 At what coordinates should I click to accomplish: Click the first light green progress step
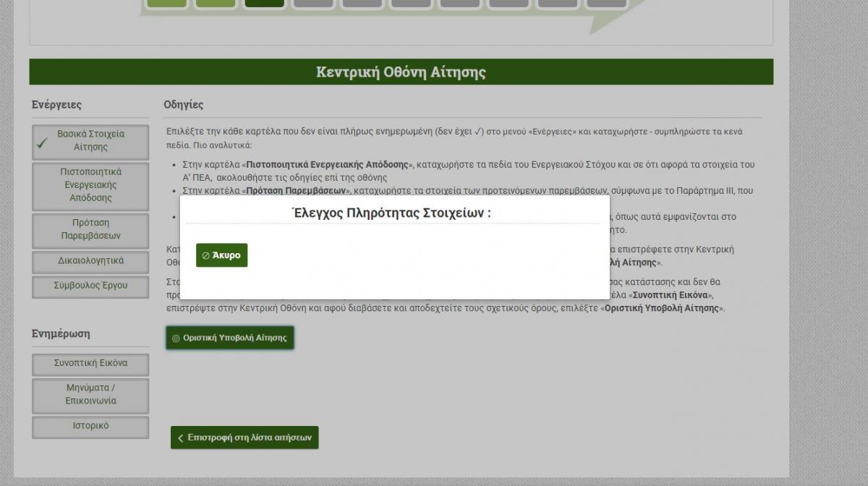(x=166, y=4)
